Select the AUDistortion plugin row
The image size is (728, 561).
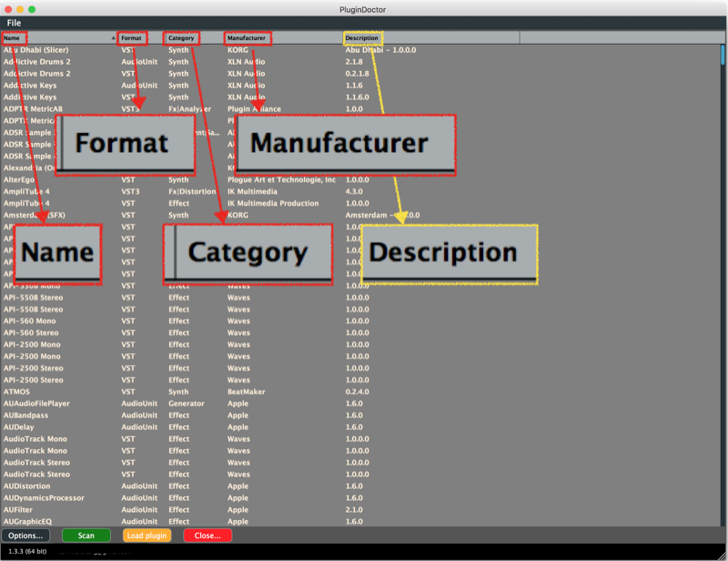[359, 486]
